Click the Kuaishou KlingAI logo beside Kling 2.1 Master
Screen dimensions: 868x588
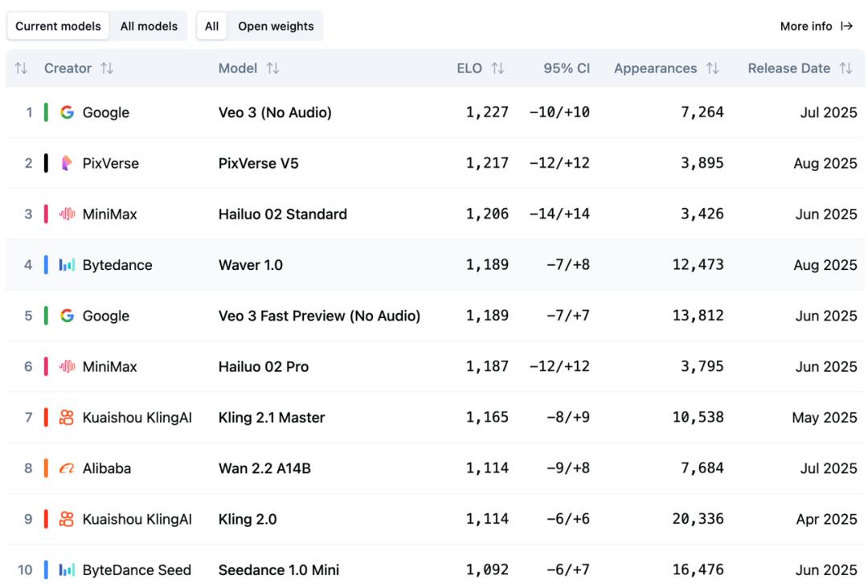[68, 418]
